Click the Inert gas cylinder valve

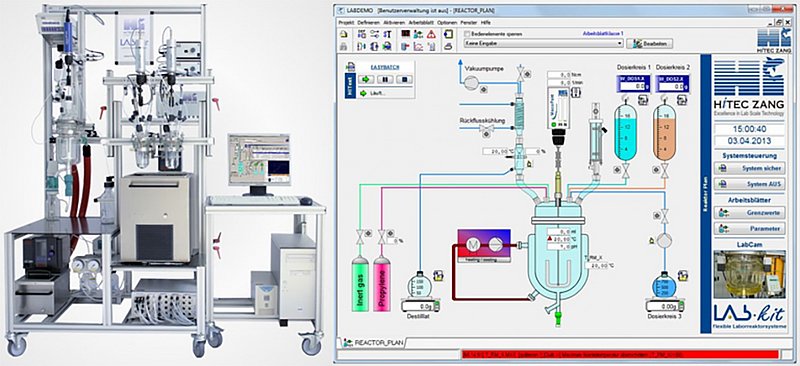click(360, 237)
